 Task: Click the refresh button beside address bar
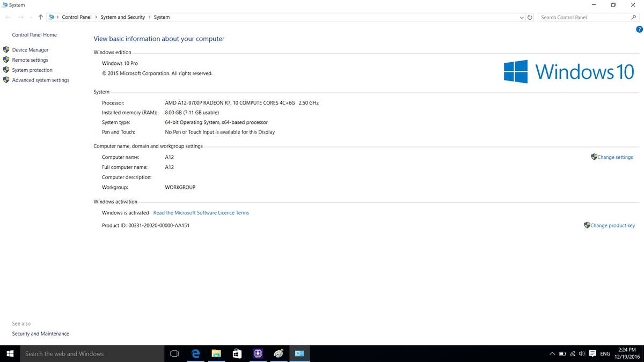(530, 17)
